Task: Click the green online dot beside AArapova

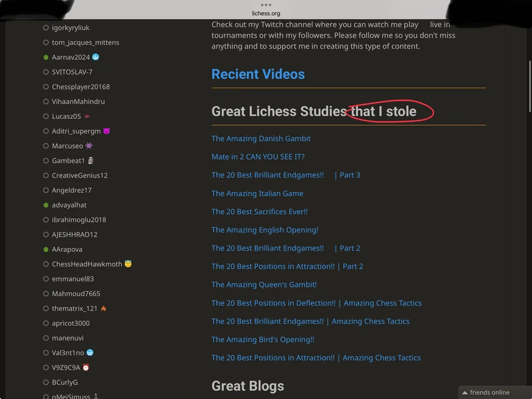Action: tap(46, 249)
